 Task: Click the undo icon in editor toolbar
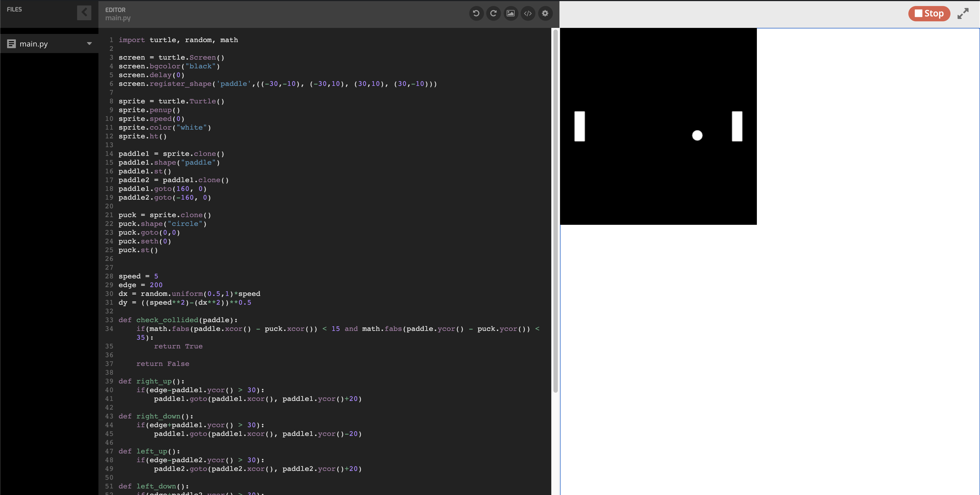[x=476, y=13]
